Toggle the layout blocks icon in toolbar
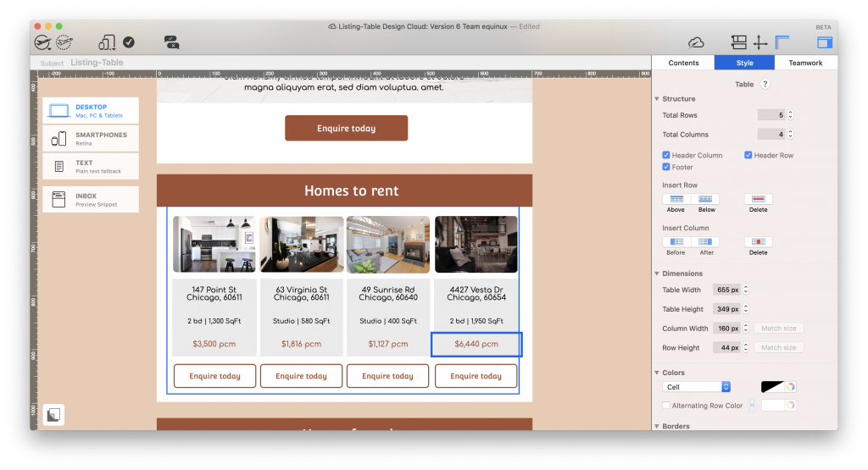 pos(738,42)
